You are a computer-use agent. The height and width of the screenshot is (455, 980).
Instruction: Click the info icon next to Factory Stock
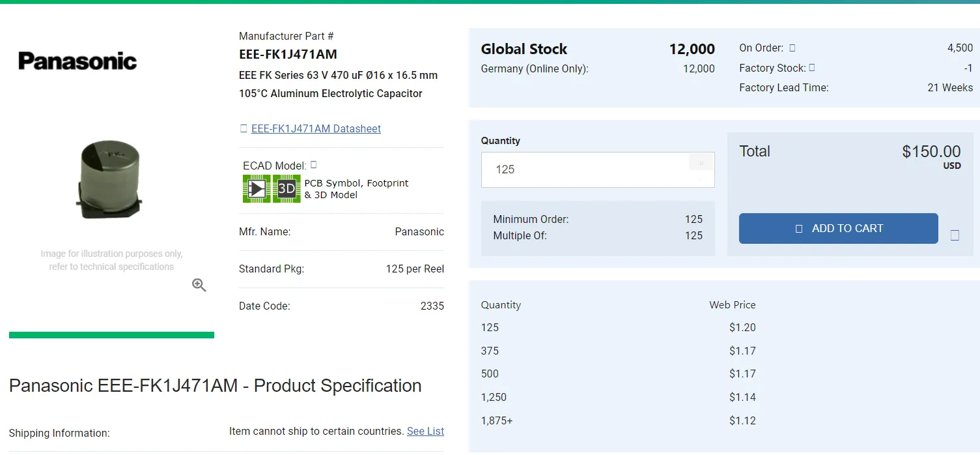(812, 68)
